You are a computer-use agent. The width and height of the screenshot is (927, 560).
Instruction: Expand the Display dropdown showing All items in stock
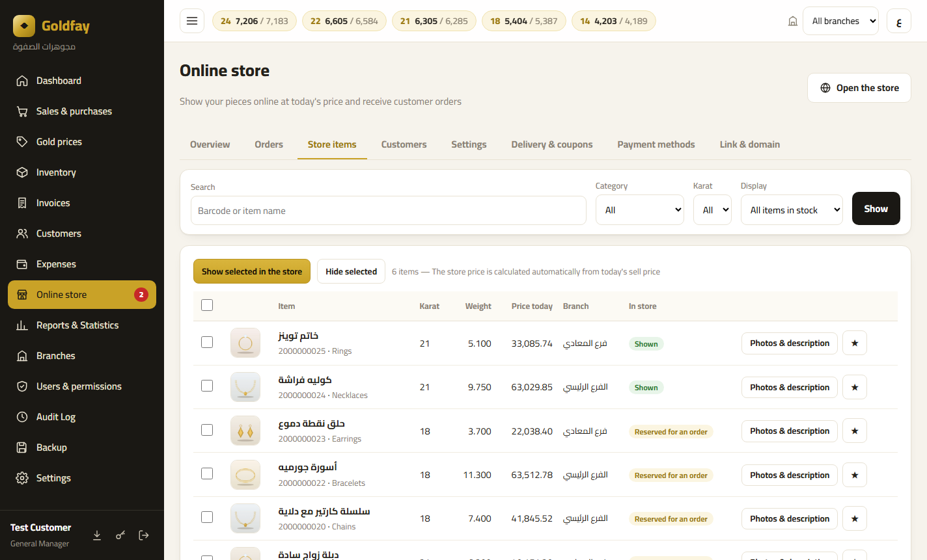click(x=792, y=210)
